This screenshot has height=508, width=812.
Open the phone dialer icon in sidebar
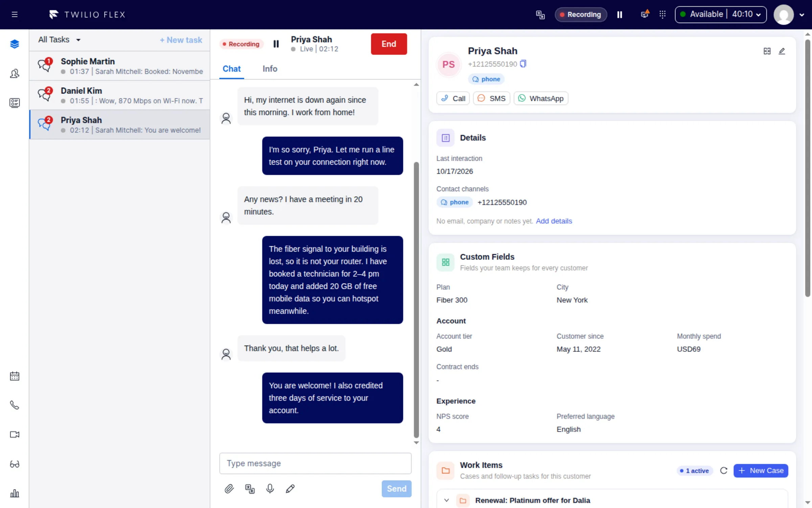pyautogui.click(x=15, y=405)
